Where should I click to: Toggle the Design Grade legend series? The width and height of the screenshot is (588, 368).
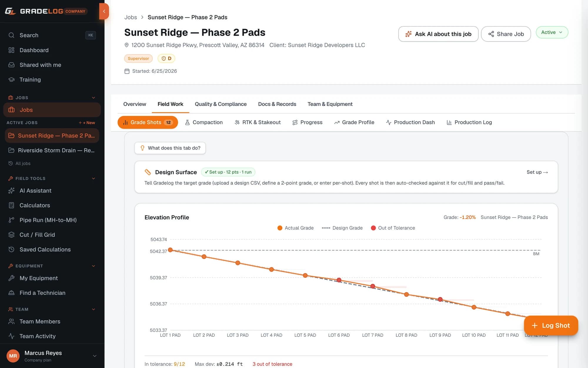tap(342, 228)
